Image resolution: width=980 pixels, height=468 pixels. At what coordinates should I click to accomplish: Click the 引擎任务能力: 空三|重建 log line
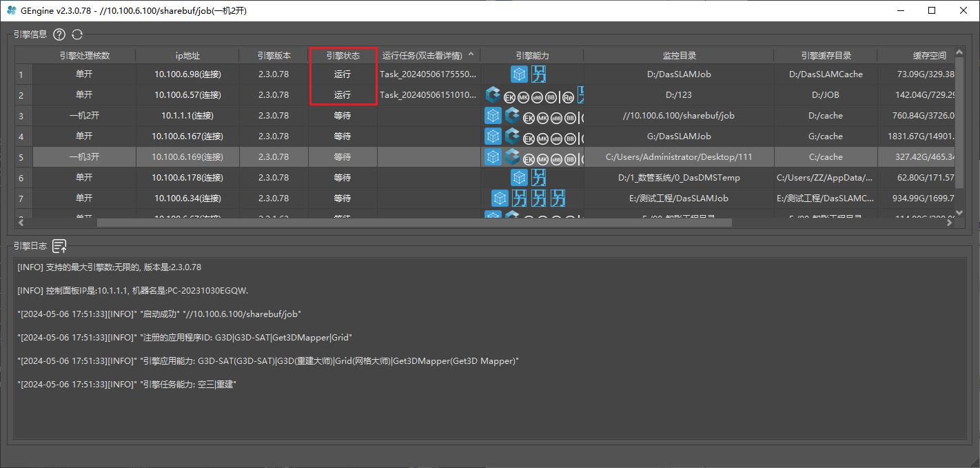127,384
